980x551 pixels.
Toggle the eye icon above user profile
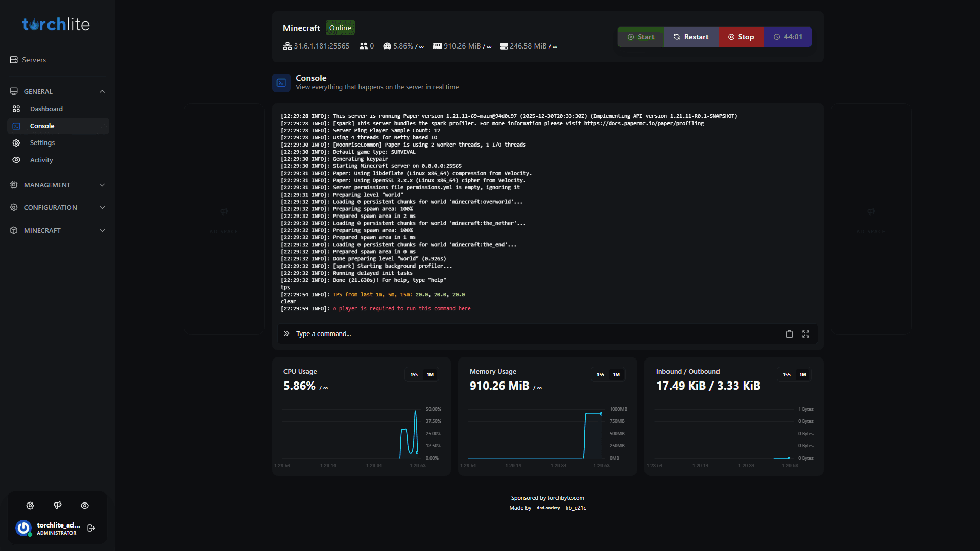tap(85, 506)
